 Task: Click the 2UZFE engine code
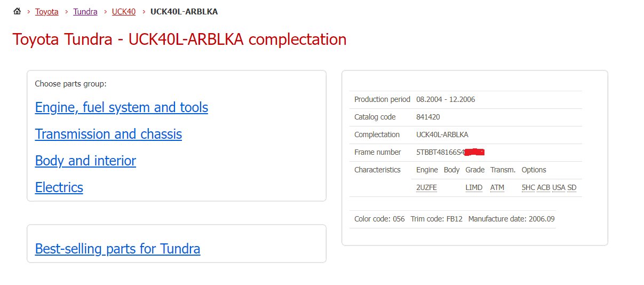click(426, 188)
